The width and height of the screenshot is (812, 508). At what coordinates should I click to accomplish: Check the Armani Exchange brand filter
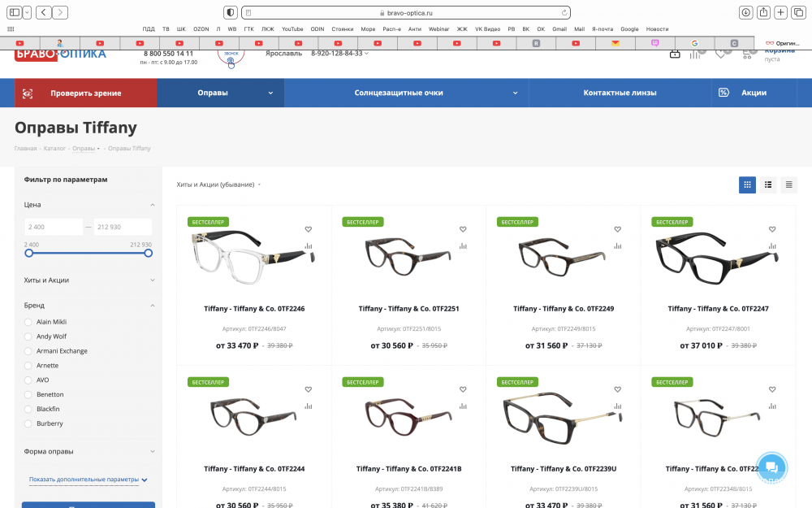point(28,351)
